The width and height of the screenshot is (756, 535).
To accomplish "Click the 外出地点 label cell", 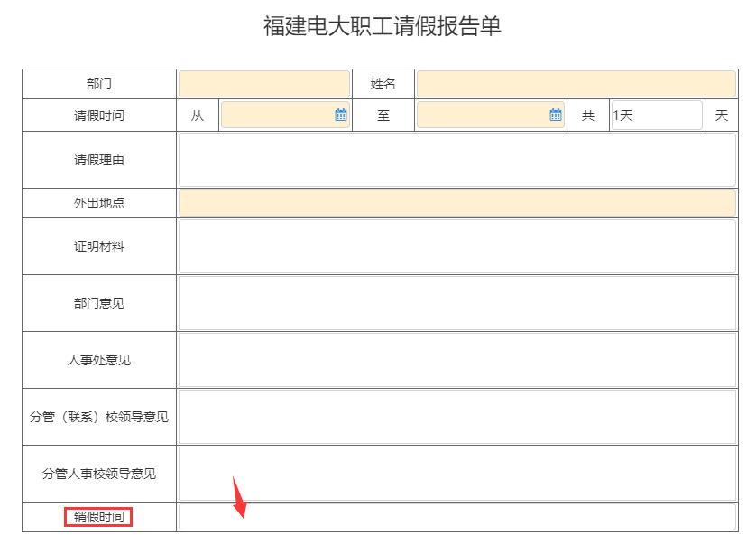I will 99,203.
